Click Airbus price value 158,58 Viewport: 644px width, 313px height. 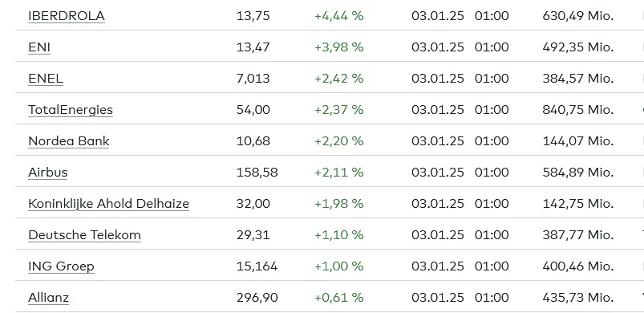pos(257,172)
